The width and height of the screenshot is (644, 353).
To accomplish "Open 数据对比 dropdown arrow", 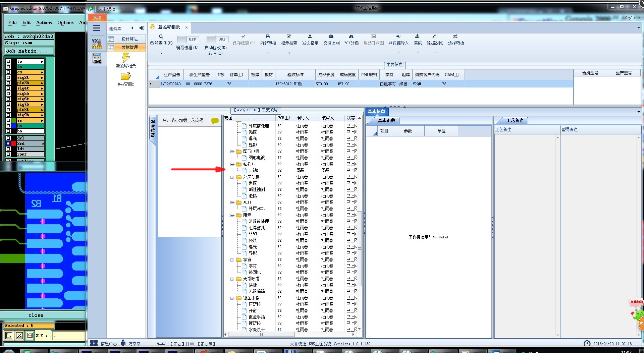I will (434, 53).
